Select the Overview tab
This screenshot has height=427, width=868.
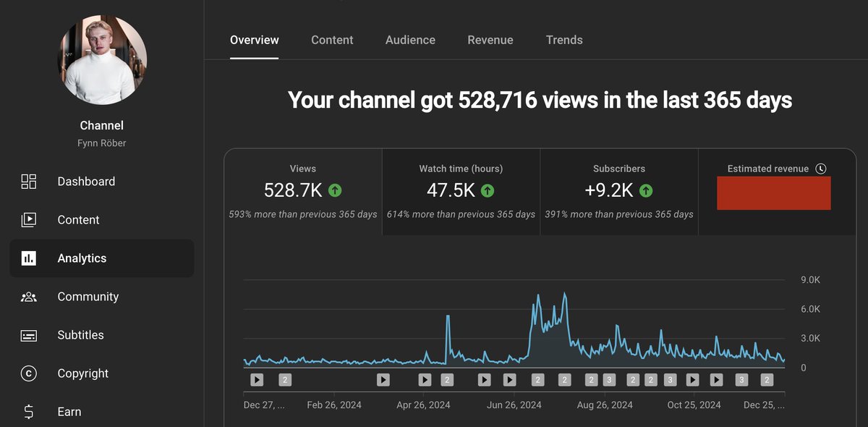point(255,40)
